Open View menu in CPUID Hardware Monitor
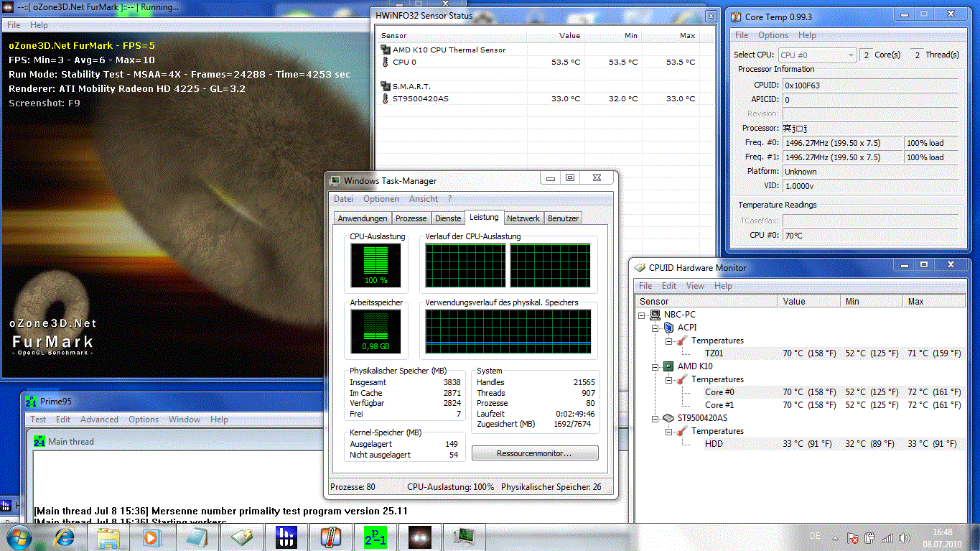Image resolution: width=980 pixels, height=551 pixels. (x=695, y=286)
